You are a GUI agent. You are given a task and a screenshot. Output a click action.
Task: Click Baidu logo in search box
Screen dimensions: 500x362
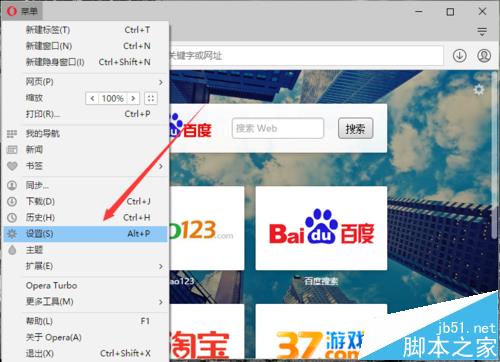click(x=190, y=126)
